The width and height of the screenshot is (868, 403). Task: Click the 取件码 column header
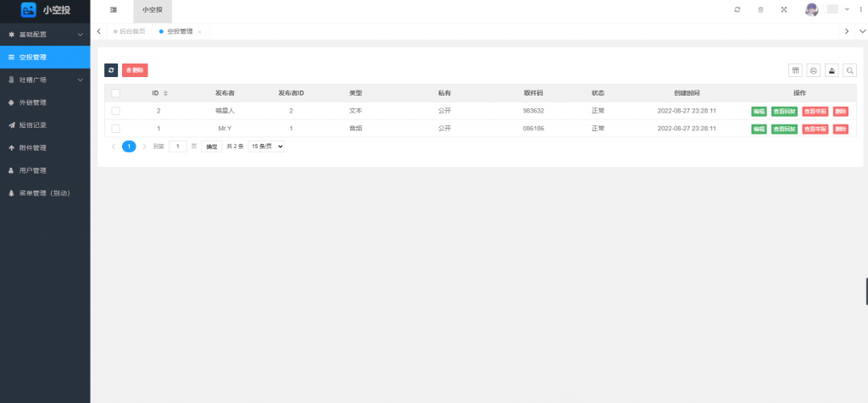[x=533, y=93]
